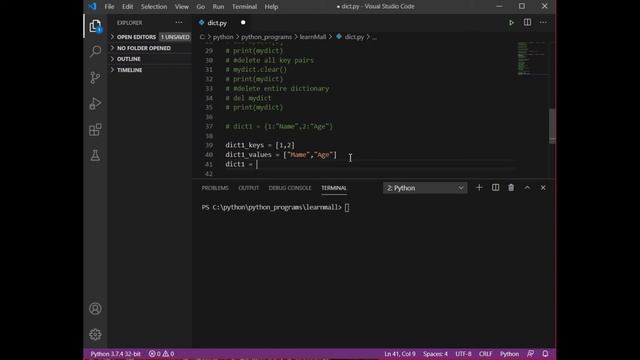640x360 pixels.
Task: Open the File menu
Action: (109, 7)
